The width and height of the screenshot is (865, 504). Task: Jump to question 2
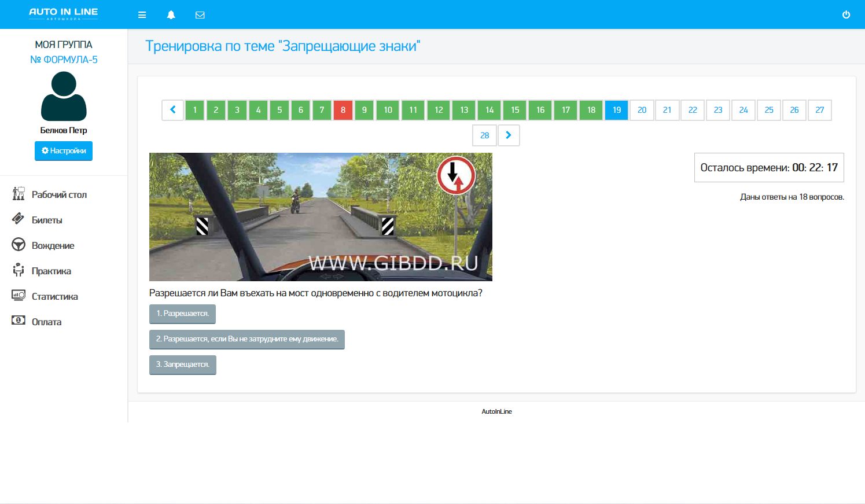[x=216, y=110]
